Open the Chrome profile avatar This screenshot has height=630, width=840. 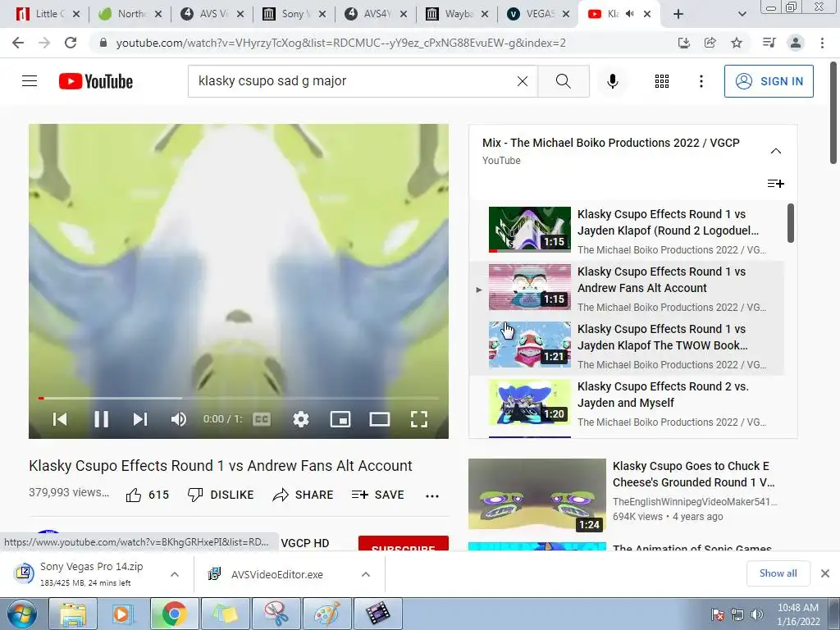pos(796,43)
